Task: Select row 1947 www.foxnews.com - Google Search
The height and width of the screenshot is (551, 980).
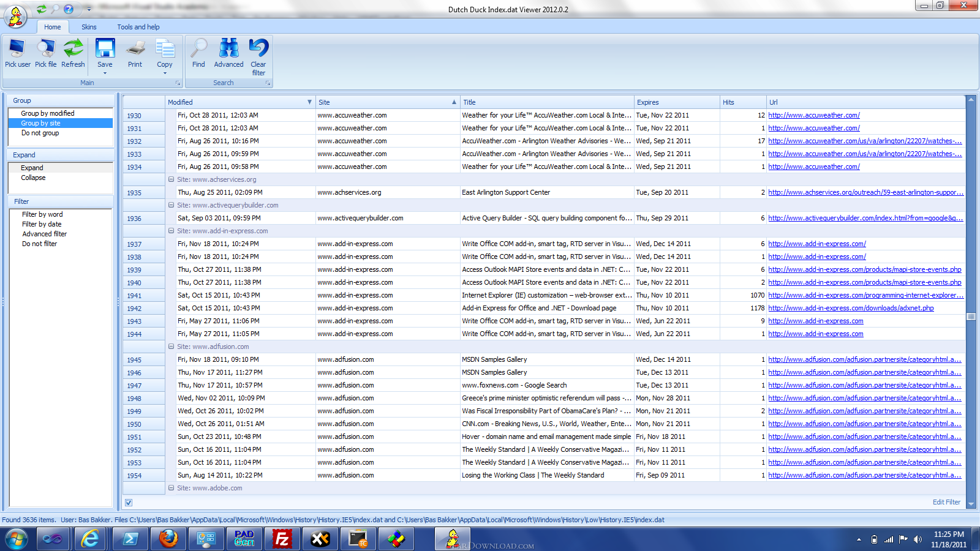Action: coord(544,385)
